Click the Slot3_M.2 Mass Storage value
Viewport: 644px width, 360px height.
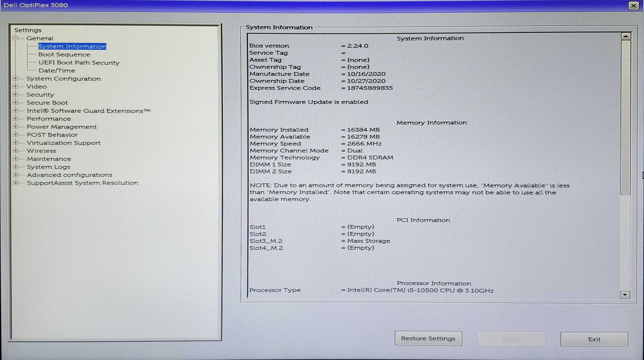point(369,241)
